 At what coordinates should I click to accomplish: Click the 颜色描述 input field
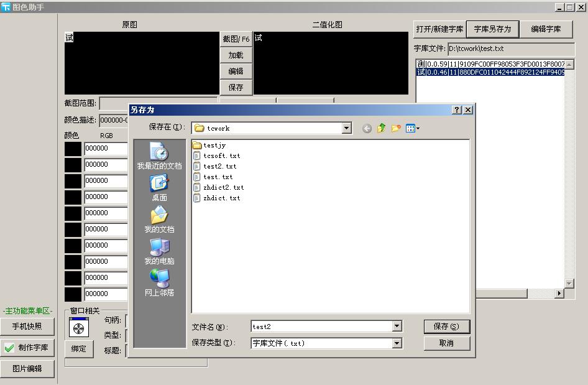114,120
